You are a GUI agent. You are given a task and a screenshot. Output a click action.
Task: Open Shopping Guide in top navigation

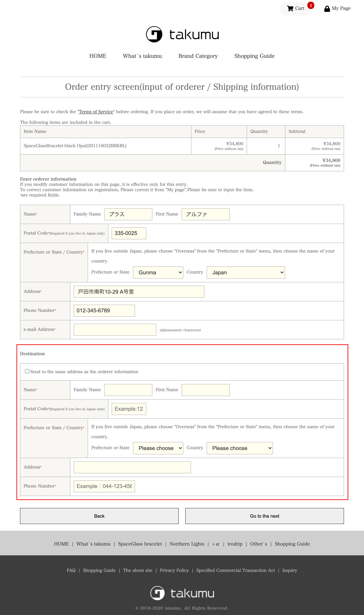[254, 56]
